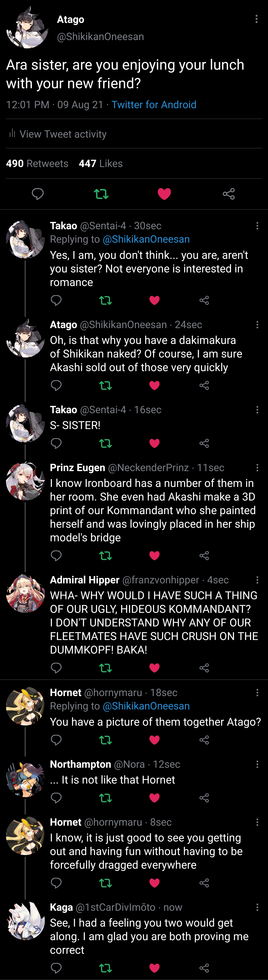Reply to Atago's main tweet
268x980 pixels.
38,194
